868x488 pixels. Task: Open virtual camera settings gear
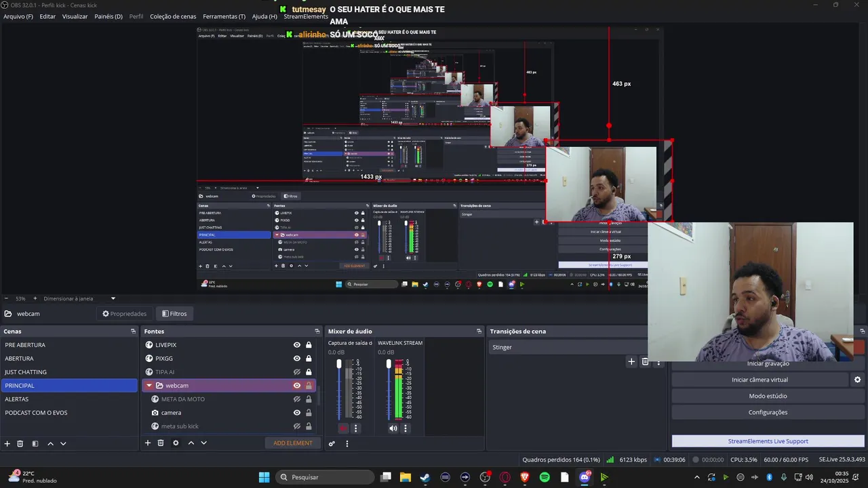tap(857, 380)
